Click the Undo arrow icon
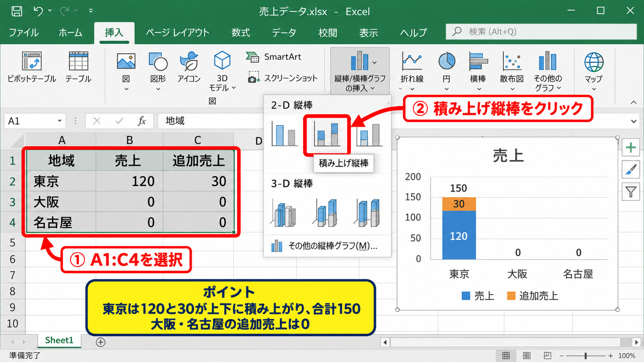 pos(38,11)
